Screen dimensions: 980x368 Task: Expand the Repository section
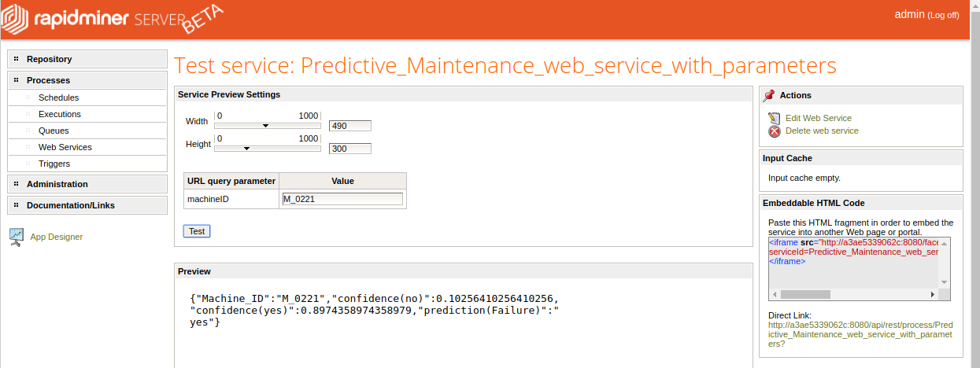[49, 59]
